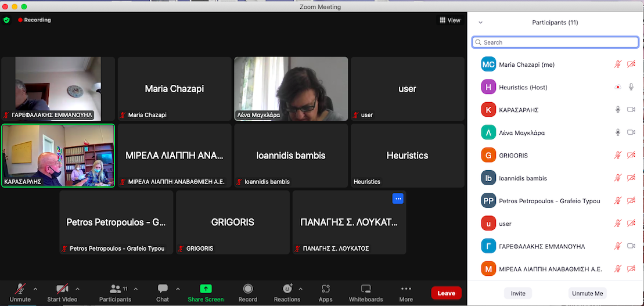Click 'Participants (11)' panel title

[x=555, y=23]
